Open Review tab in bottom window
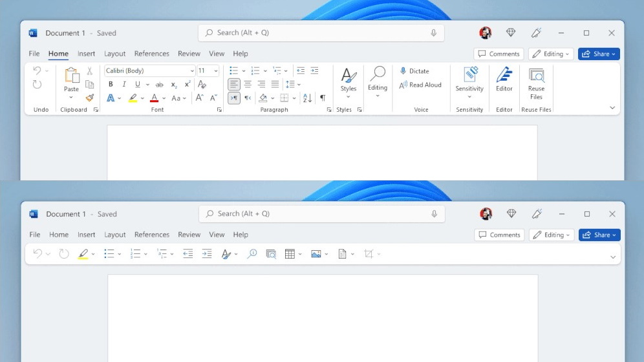 [x=189, y=235]
